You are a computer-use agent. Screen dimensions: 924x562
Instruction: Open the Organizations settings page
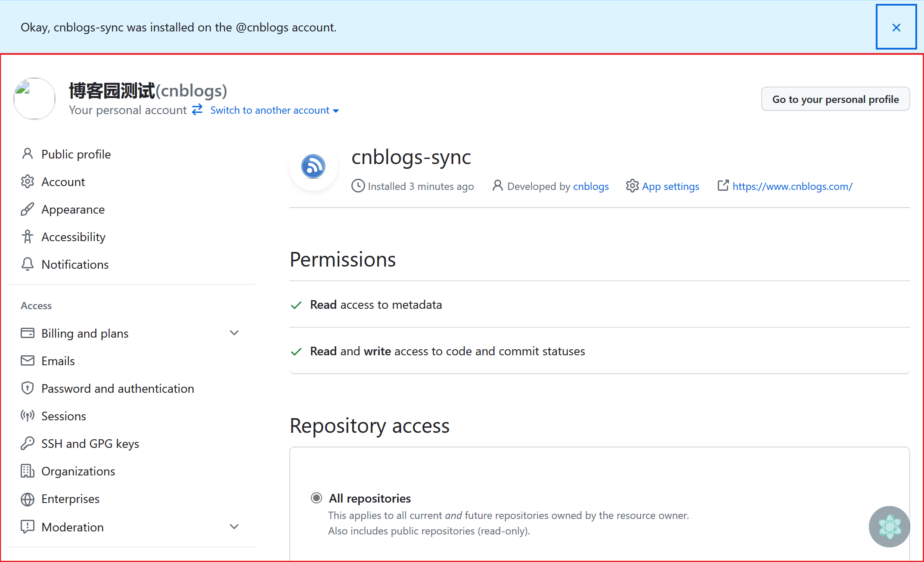pyautogui.click(x=77, y=472)
